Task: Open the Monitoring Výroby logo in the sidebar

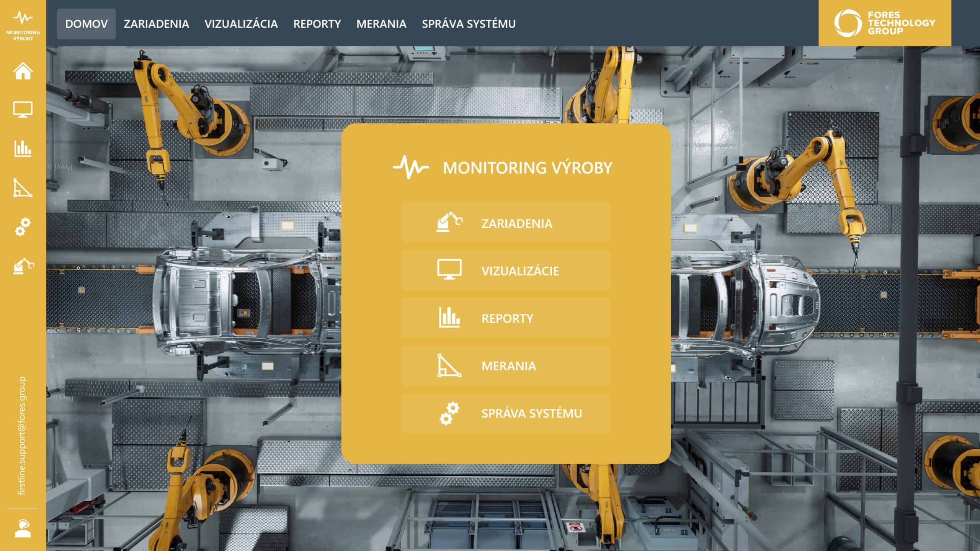Action: click(x=23, y=26)
